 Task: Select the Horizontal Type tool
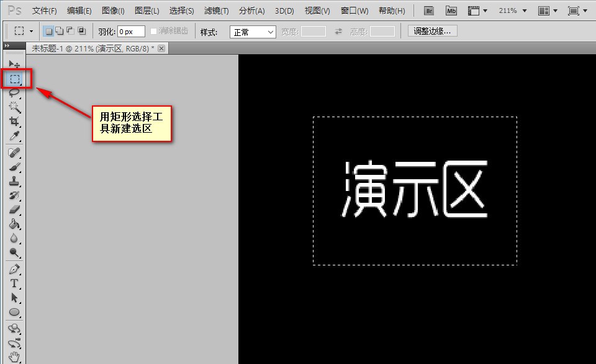tap(14, 283)
